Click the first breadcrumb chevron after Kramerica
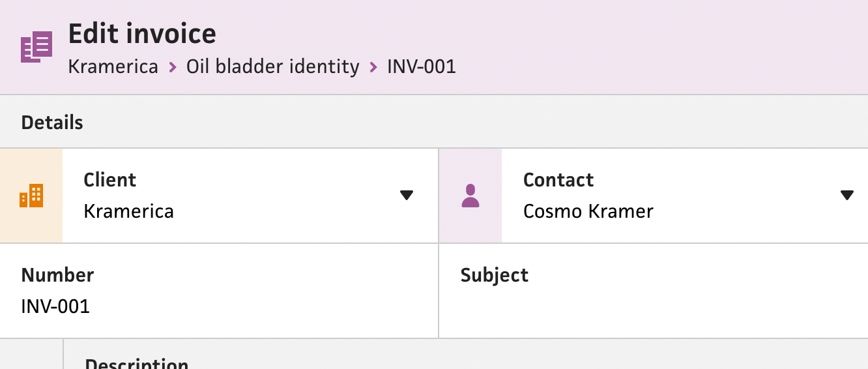Screen dimensions: 868x369 tap(173, 66)
